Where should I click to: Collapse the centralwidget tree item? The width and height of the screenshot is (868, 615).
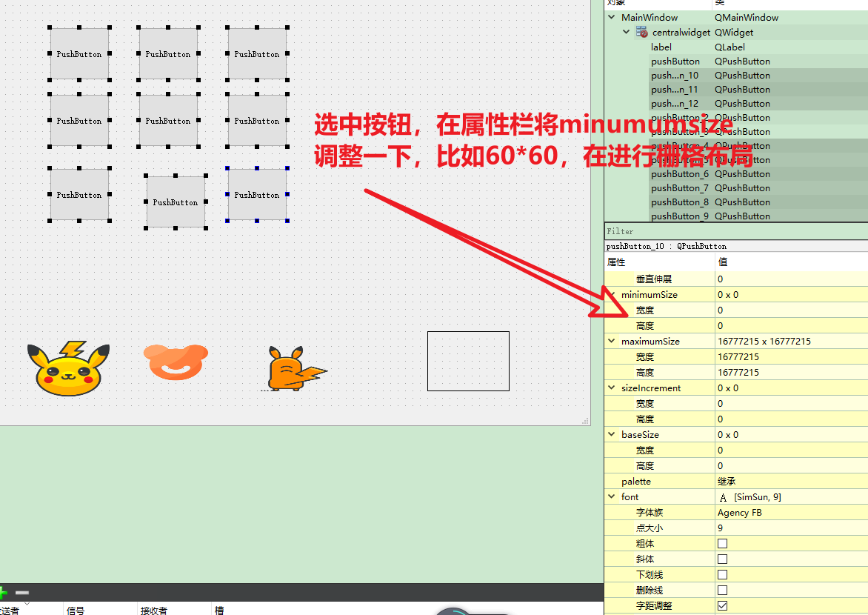[626, 32]
